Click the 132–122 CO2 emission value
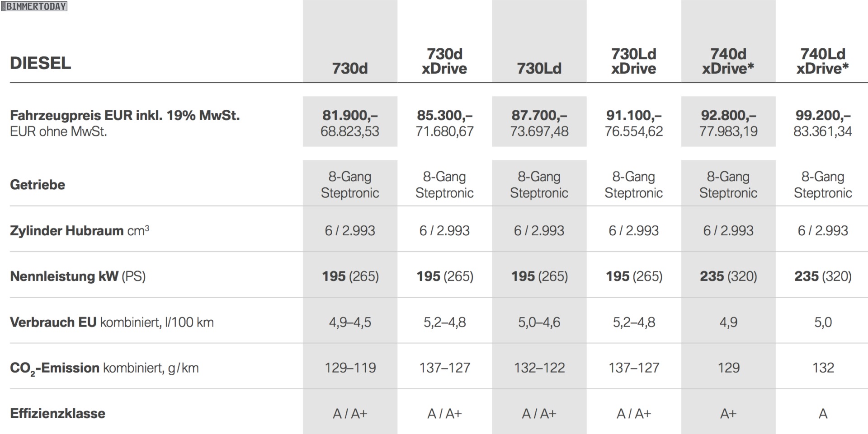The image size is (868, 434). 539,368
